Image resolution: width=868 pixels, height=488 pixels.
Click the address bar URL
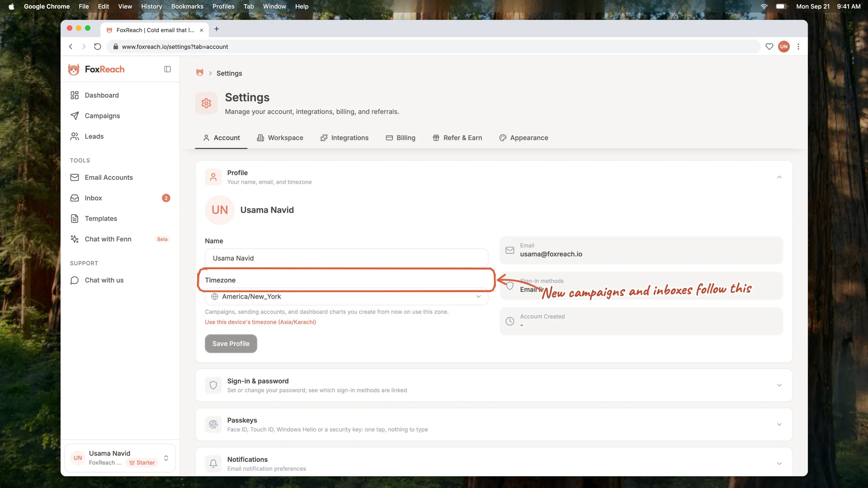coord(175,46)
